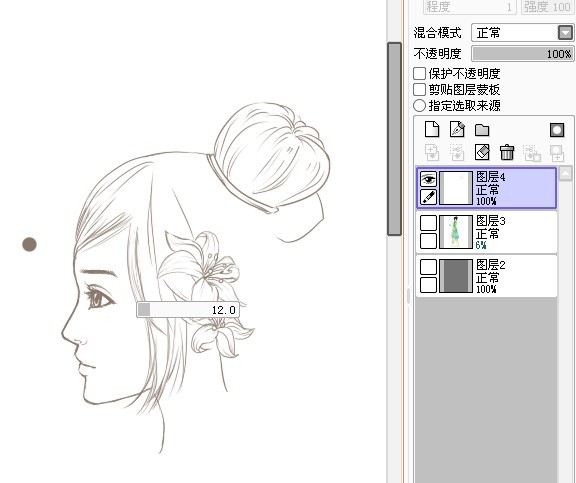Create a new layer folder
Screen dimensions: 576x483
click(x=482, y=130)
